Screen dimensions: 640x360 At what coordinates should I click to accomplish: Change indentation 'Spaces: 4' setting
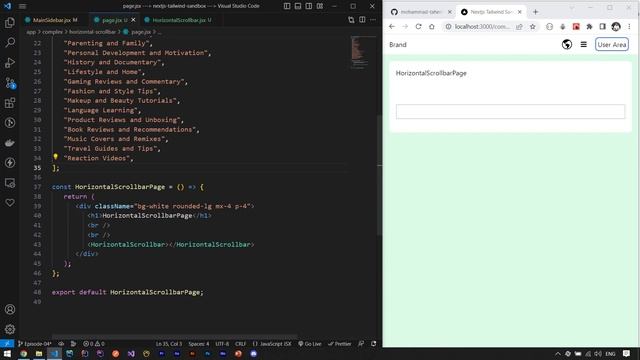[x=199, y=344]
